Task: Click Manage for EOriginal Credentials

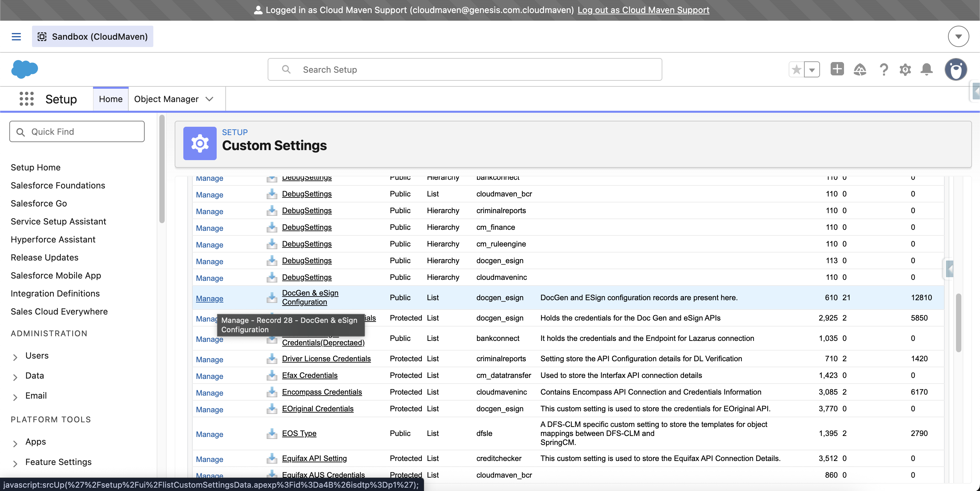Action: point(210,410)
